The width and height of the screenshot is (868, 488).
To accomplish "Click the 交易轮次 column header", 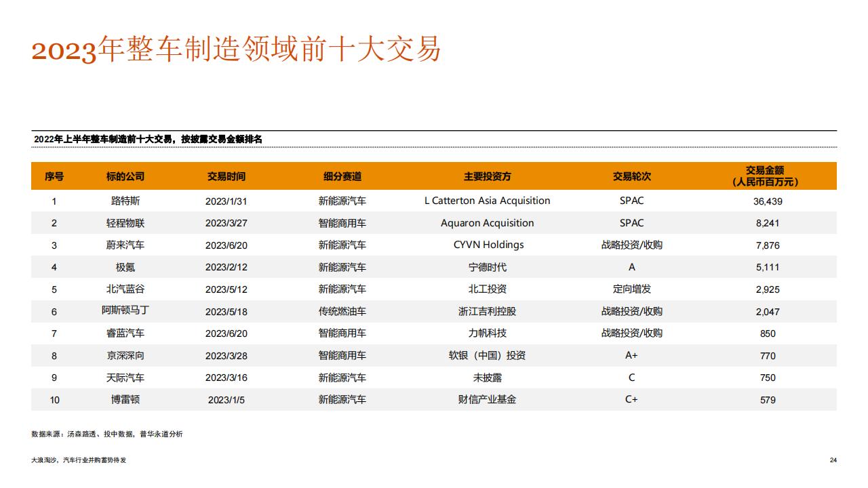I will pyautogui.click(x=632, y=176).
